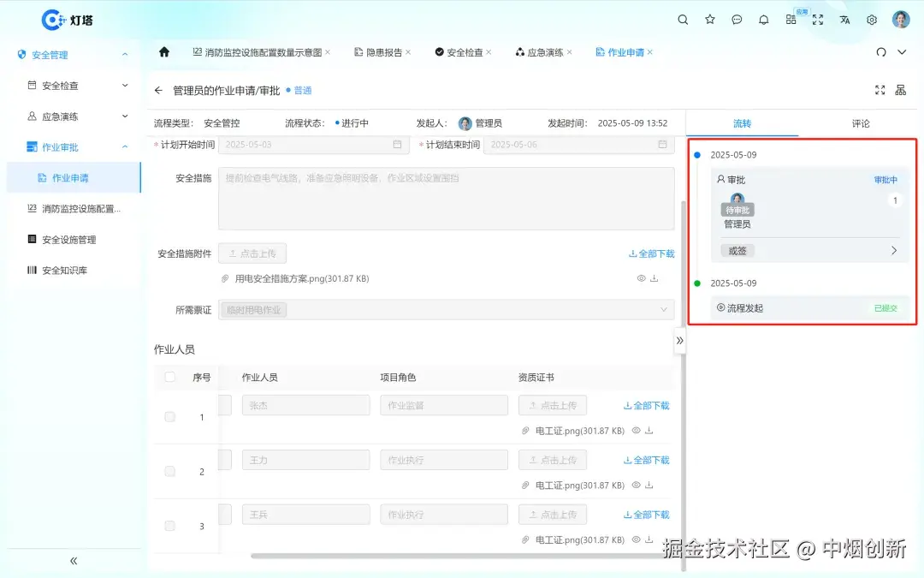Open the flowchart view icon beside fullscreen
Image resolution: width=924 pixels, height=578 pixels.
901,89
